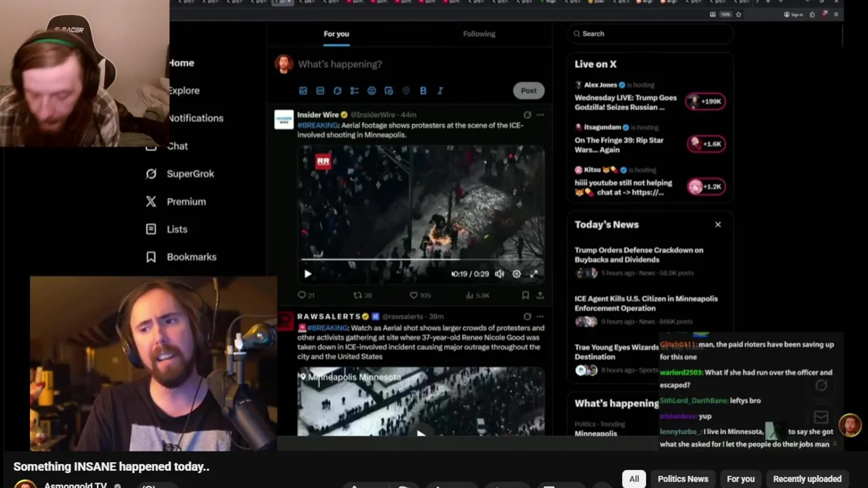Viewport: 868px width, 488px height.
Task: Open Grok icon on Insider Wire post
Action: [x=527, y=115]
